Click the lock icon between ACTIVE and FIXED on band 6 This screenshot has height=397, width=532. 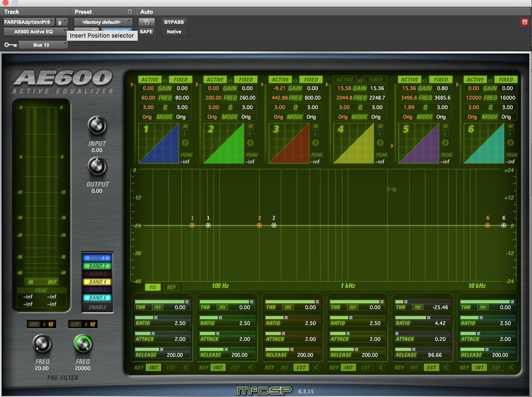(x=490, y=80)
